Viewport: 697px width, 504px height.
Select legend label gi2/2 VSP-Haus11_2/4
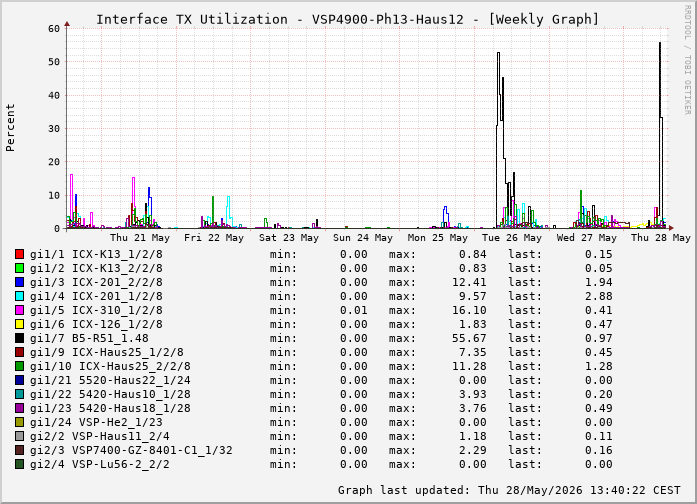(x=100, y=436)
